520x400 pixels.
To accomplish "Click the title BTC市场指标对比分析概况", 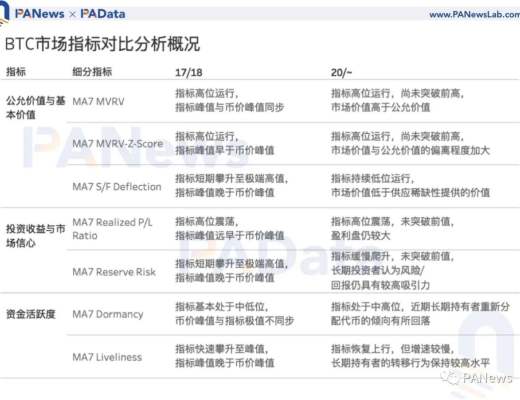I will [102, 44].
